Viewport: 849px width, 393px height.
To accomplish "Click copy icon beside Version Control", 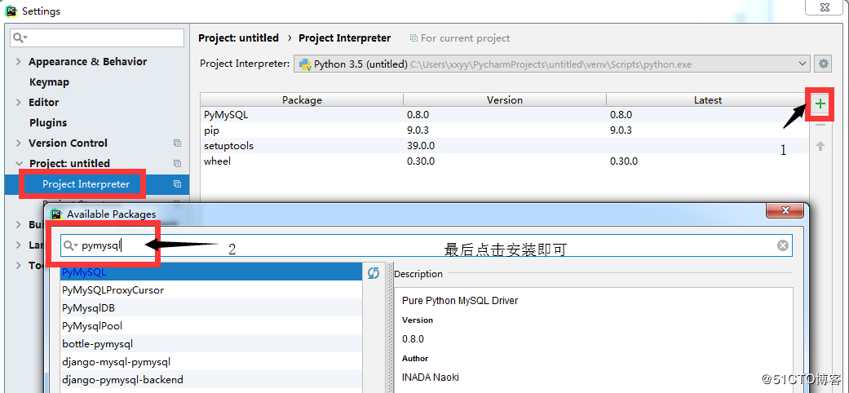I will pyautogui.click(x=177, y=143).
